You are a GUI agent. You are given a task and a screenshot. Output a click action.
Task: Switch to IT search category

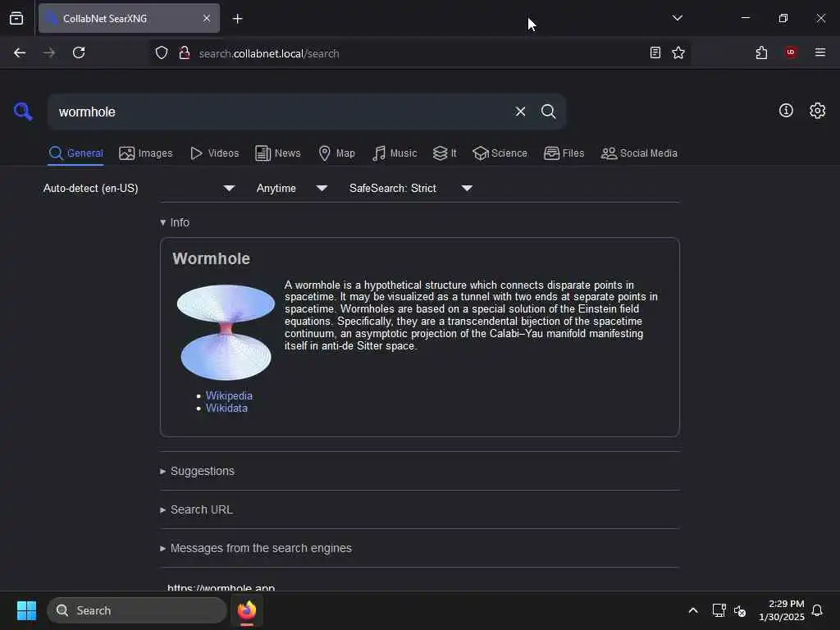tap(444, 153)
